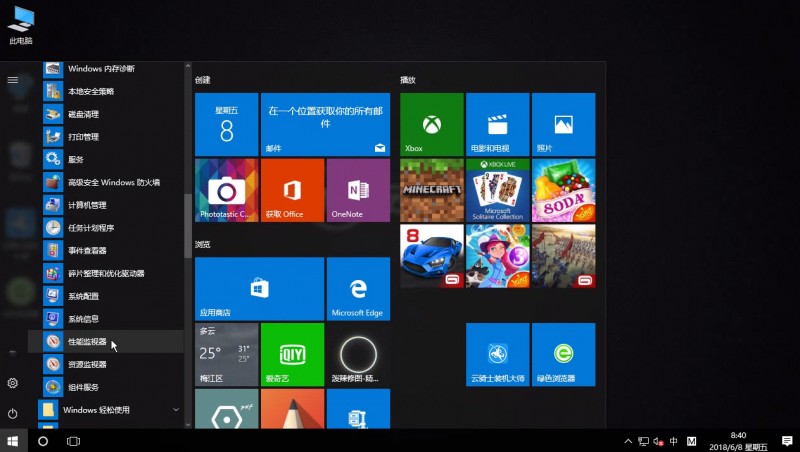Launch the Microsoft Edge tile
This screenshot has width=800, height=452.
click(358, 289)
